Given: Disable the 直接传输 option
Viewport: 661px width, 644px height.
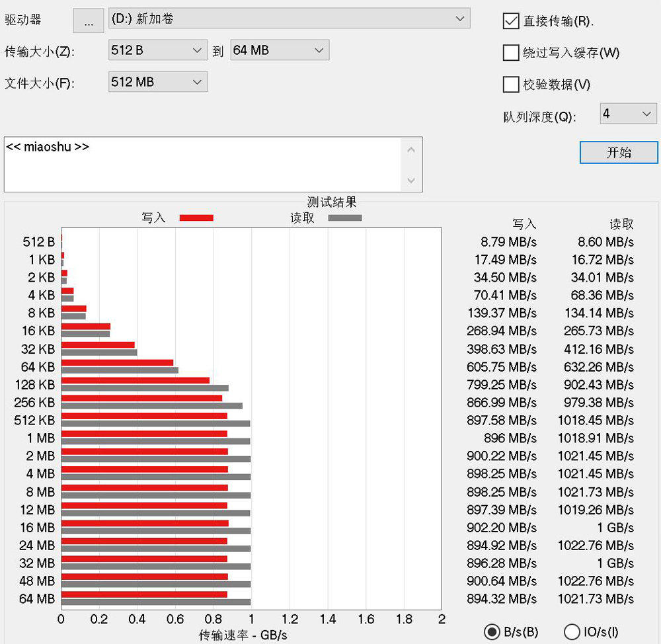Looking at the screenshot, I should click(510, 22).
